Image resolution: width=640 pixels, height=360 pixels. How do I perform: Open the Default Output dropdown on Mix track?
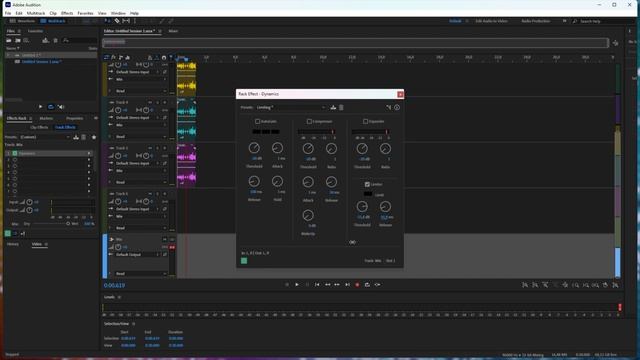138,254
